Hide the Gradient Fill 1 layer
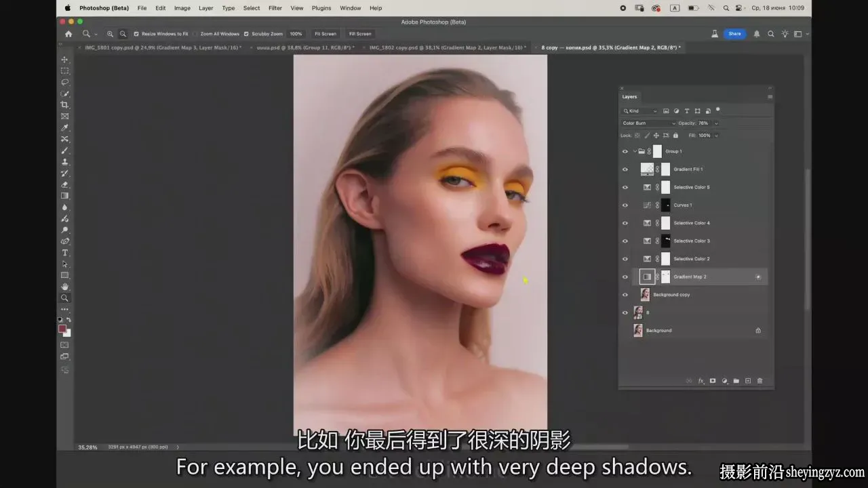 tap(625, 169)
